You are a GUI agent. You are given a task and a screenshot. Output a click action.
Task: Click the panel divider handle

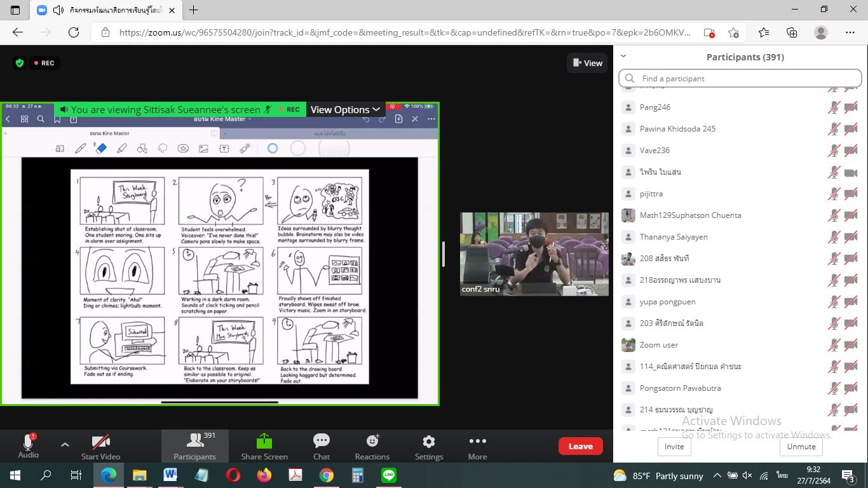(x=443, y=254)
